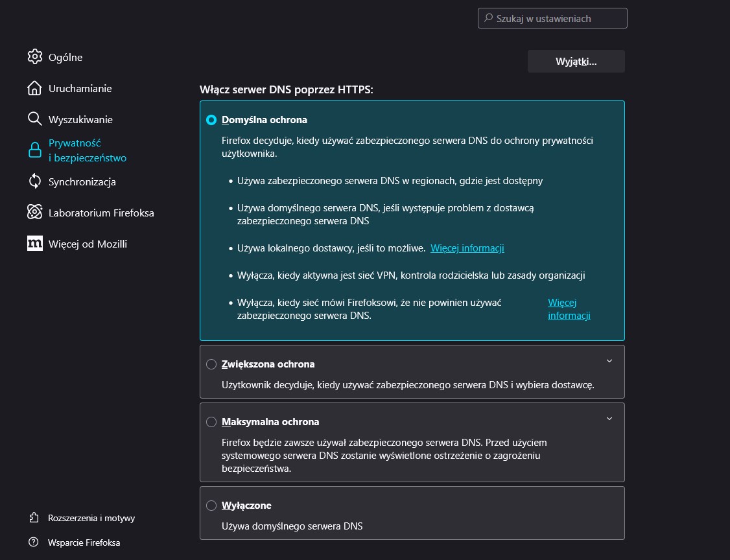Click the Prywatność i bezpieczeństwo lock icon

click(x=34, y=150)
